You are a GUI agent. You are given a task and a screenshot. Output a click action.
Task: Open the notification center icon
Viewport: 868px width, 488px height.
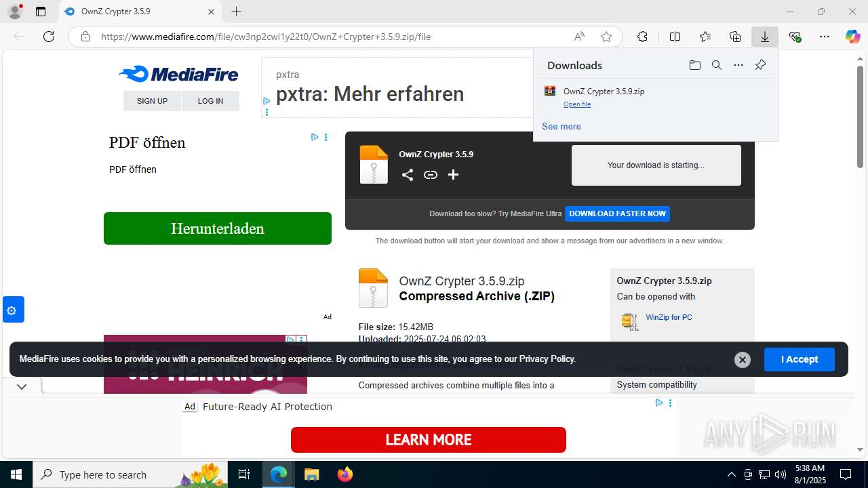click(846, 474)
